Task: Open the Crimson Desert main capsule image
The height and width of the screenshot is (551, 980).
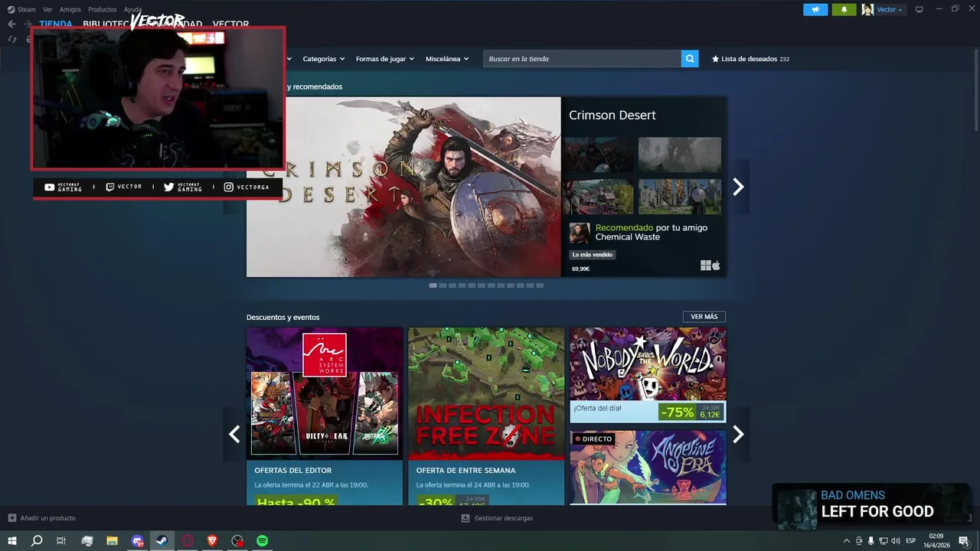Action: coord(403,187)
